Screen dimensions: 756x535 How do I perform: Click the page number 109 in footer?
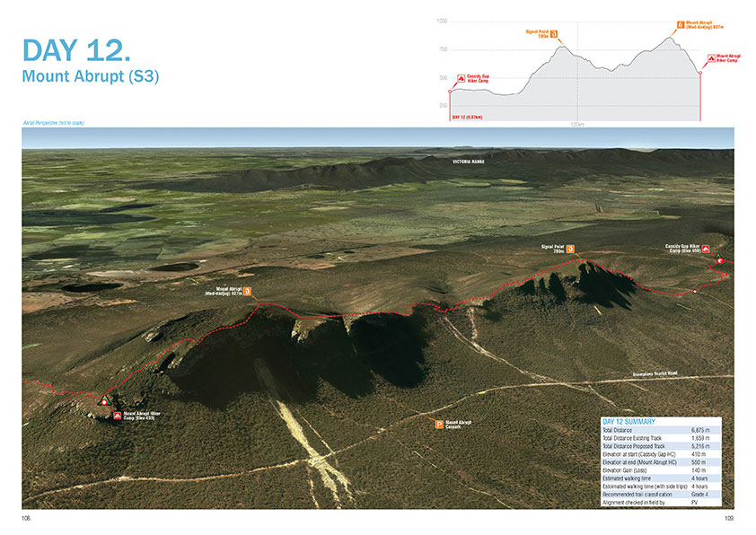pyautogui.click(x=728, y=518)
